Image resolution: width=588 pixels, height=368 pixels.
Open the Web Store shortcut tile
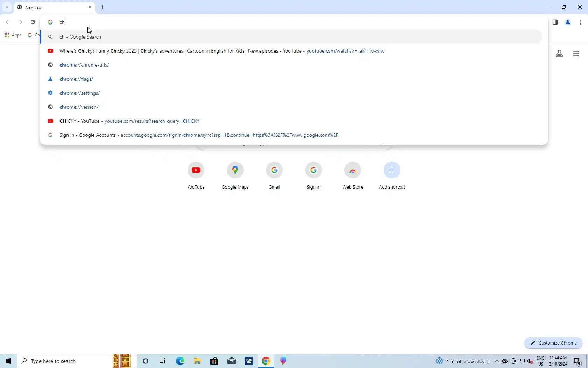353,176
